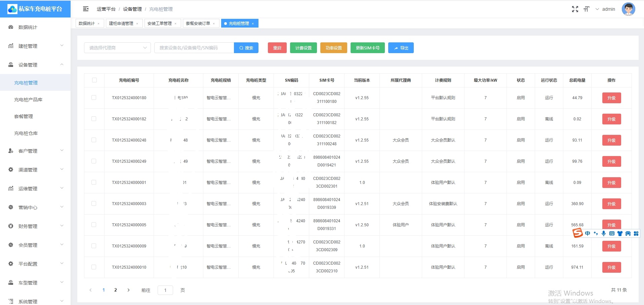Viewport: 644px width, 305px height.
Task: Expand the admin user dropdown menu
Action: (x=597, y=9)
